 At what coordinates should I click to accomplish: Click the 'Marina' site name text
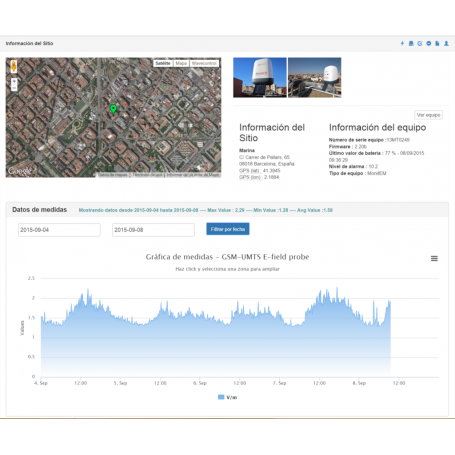pos(247,150)
